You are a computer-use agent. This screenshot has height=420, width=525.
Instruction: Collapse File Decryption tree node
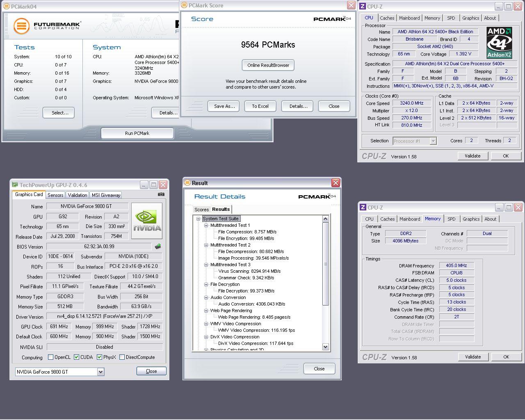point(206,284)
